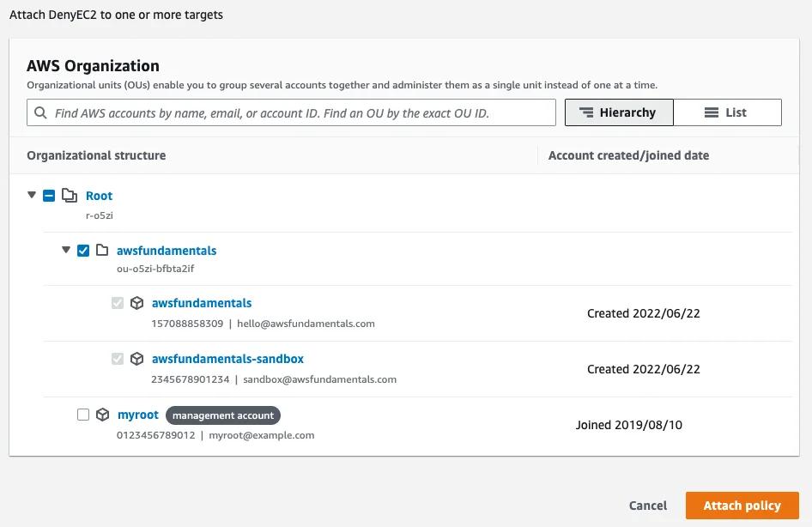Image resolution: width=812 pixels, height=527 pixels.
Task: Switch to Hierarchy view
Action: coord(618,112)
